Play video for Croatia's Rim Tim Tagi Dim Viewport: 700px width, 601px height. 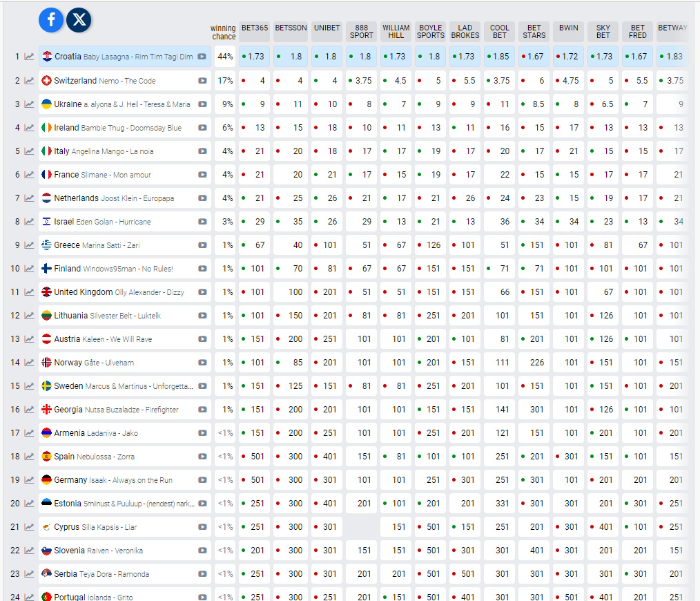(202, 57)
